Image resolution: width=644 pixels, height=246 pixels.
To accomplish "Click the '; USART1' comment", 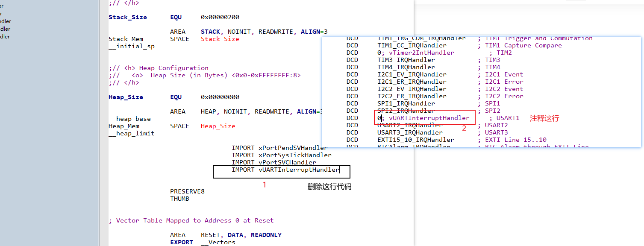I will click(504, 118).
